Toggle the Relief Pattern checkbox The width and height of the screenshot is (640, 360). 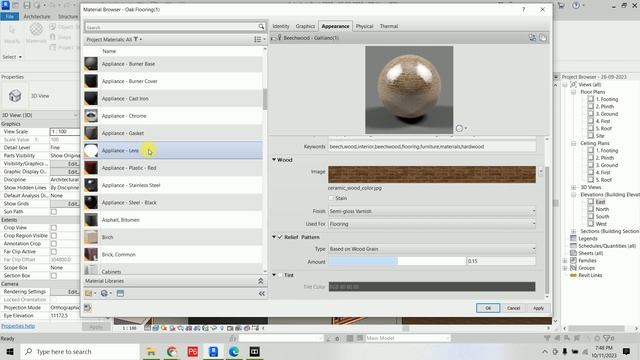(x=280, y=237)
